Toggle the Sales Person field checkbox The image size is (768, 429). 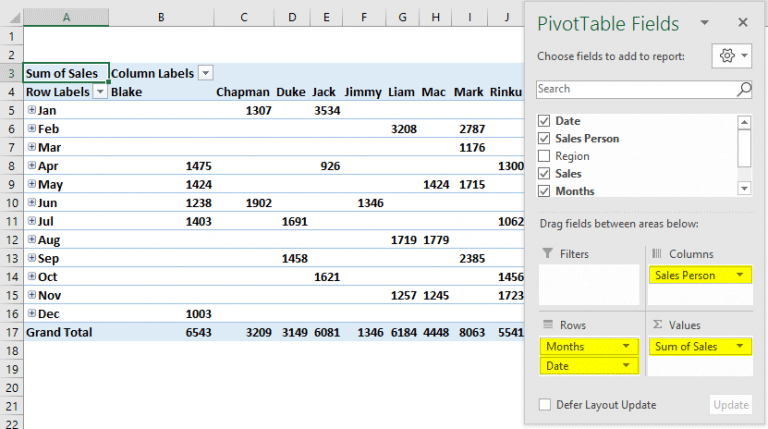[544, 139]
